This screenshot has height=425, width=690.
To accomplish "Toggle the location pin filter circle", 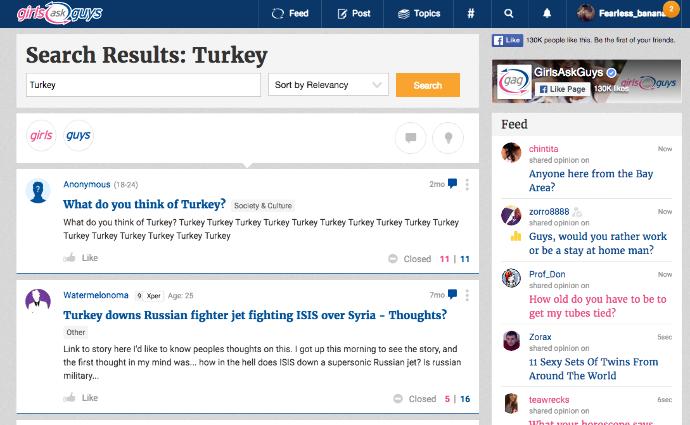I will pyautogui.click(x=448, y=138).
